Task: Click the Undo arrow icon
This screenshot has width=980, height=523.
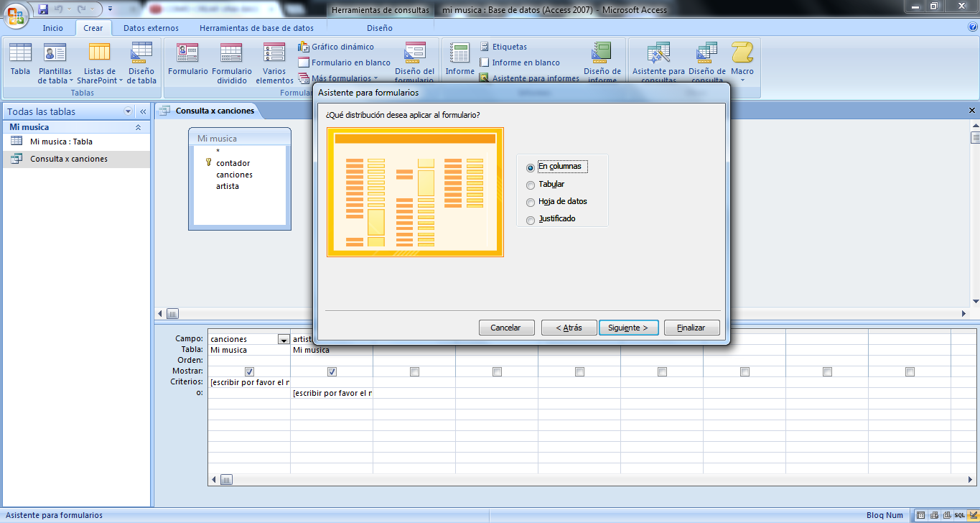Action: coord(59,10)
